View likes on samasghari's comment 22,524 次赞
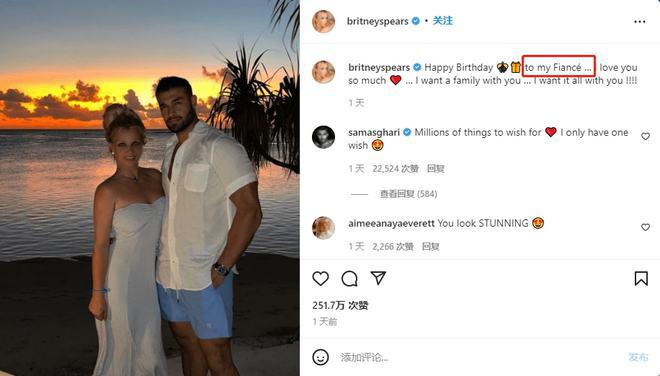Screen dimensions: 660x376 395,169
